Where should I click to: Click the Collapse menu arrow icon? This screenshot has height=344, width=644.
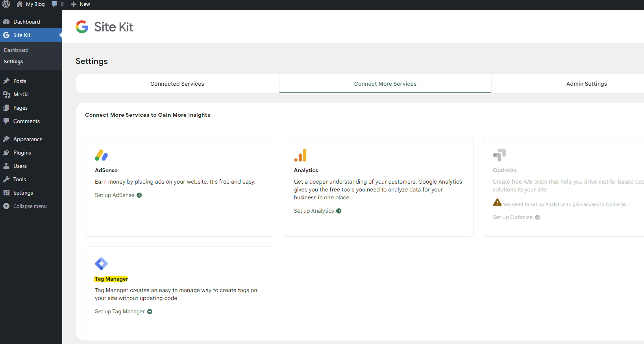6,206
